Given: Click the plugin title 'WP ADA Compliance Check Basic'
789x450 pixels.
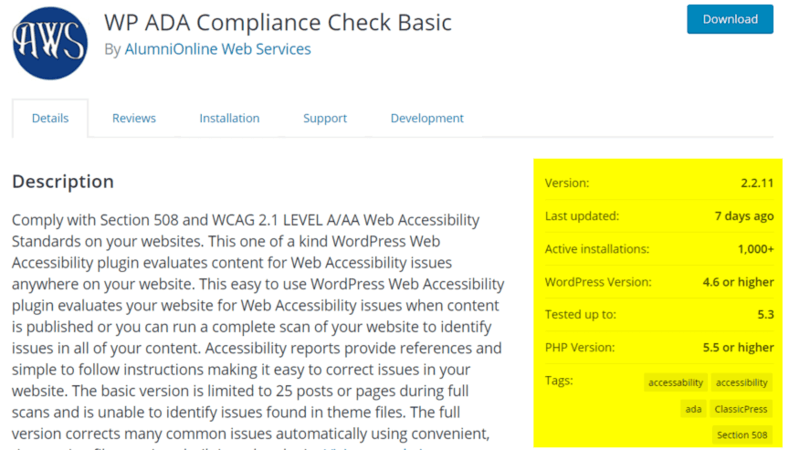Looking at the screenshot, I should [278, 23].
